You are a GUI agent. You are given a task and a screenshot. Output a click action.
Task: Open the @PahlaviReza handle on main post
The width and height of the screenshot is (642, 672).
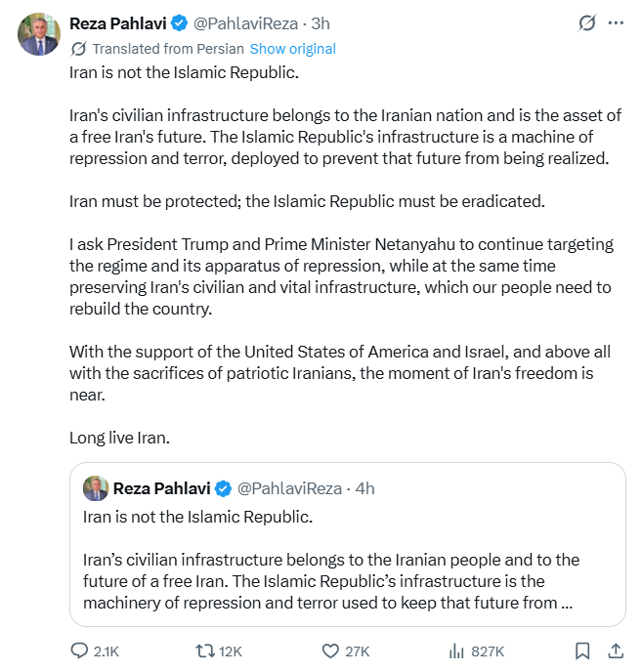(x=245, y=22)
